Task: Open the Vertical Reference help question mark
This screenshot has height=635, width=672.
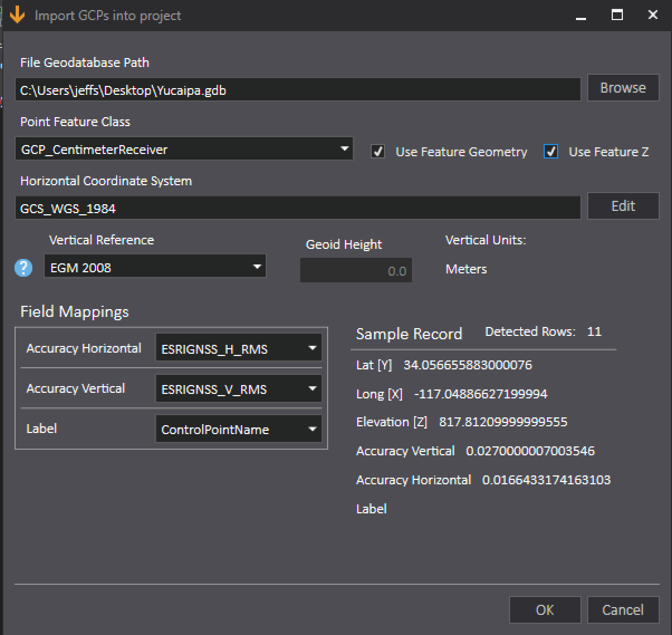Action: click(x=23, y=268)
